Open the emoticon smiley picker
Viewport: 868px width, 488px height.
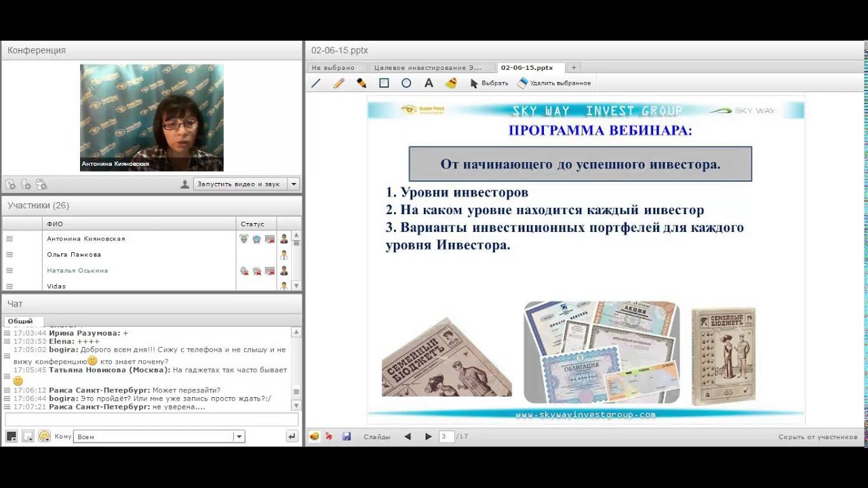pyautogui.click(x=44, y=436)
